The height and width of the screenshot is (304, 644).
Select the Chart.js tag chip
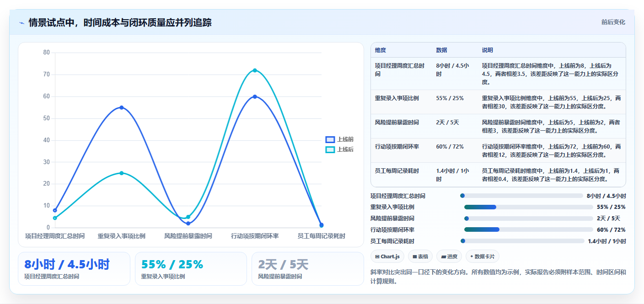[x=387, y=256]
